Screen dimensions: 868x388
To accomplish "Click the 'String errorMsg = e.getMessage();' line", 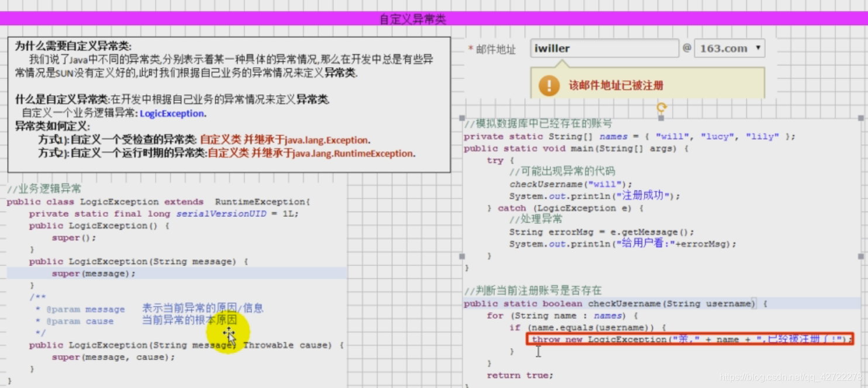I will 602,232.
